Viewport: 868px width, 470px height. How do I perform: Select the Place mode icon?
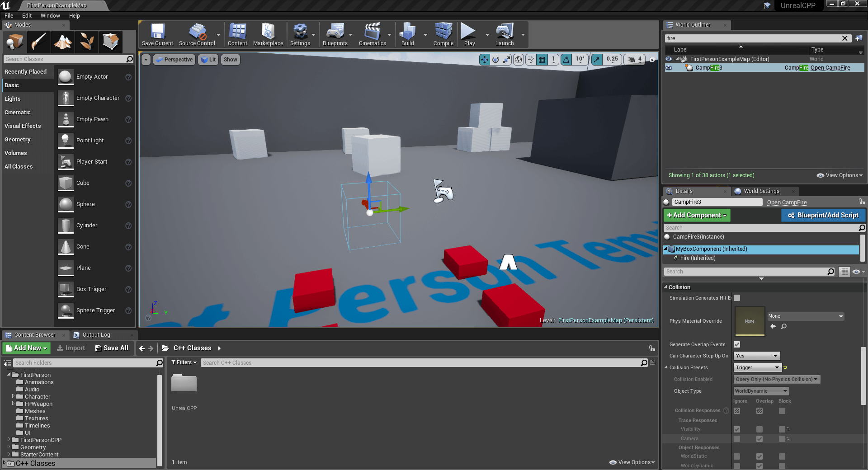coord(15,42)
